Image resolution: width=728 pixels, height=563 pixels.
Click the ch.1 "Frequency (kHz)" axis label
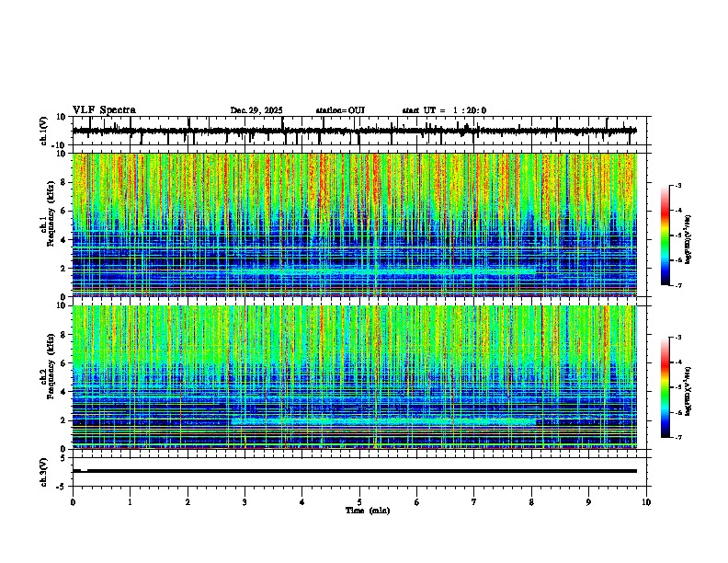(51, 214)
